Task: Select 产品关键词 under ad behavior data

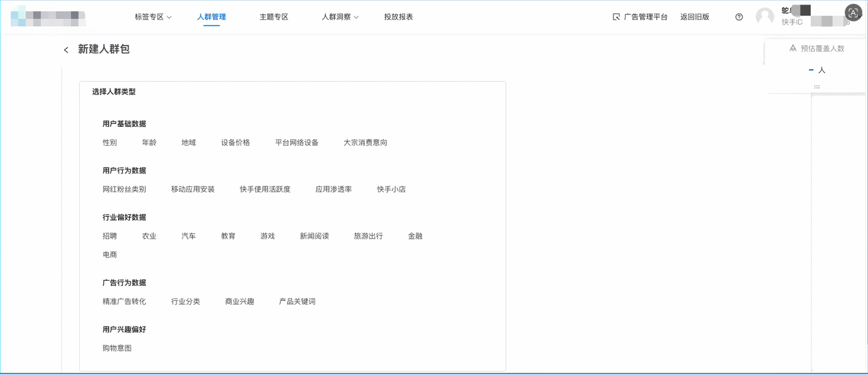Action: pyautogui.click(x=298, y=301)
